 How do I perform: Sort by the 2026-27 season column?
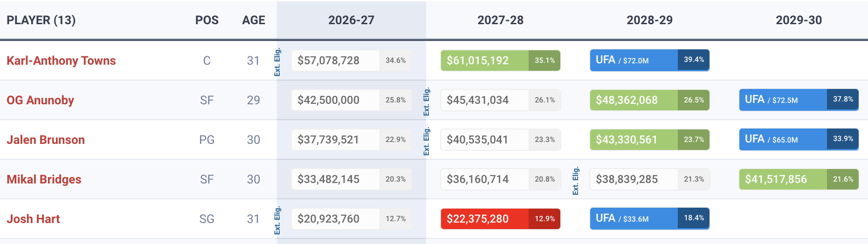point(351,20)
